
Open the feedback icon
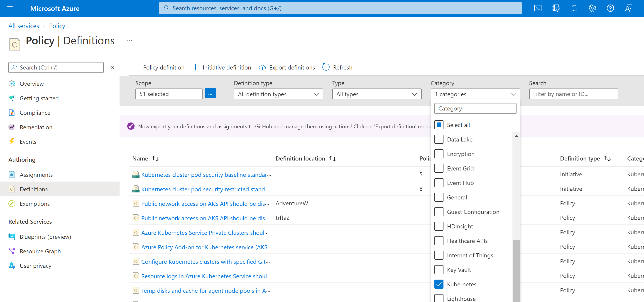(x=628, y=8)
